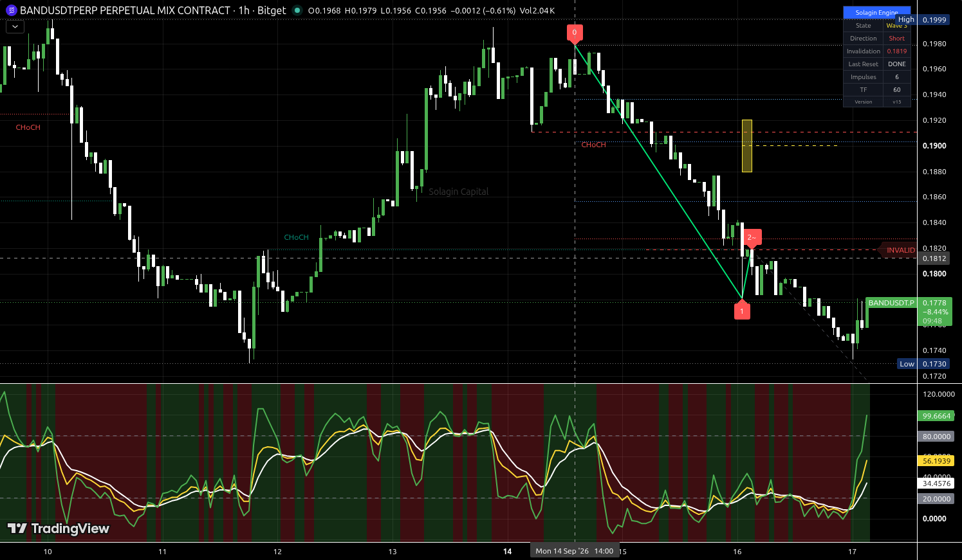Select the 60 value in the TF row
962x560 pixels.
coord(897,90)
